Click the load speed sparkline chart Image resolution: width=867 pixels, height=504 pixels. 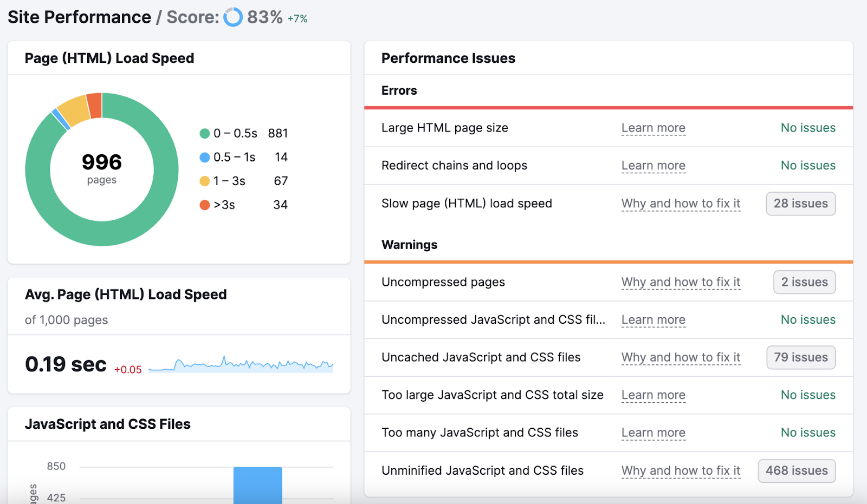[x=241, y=364]
